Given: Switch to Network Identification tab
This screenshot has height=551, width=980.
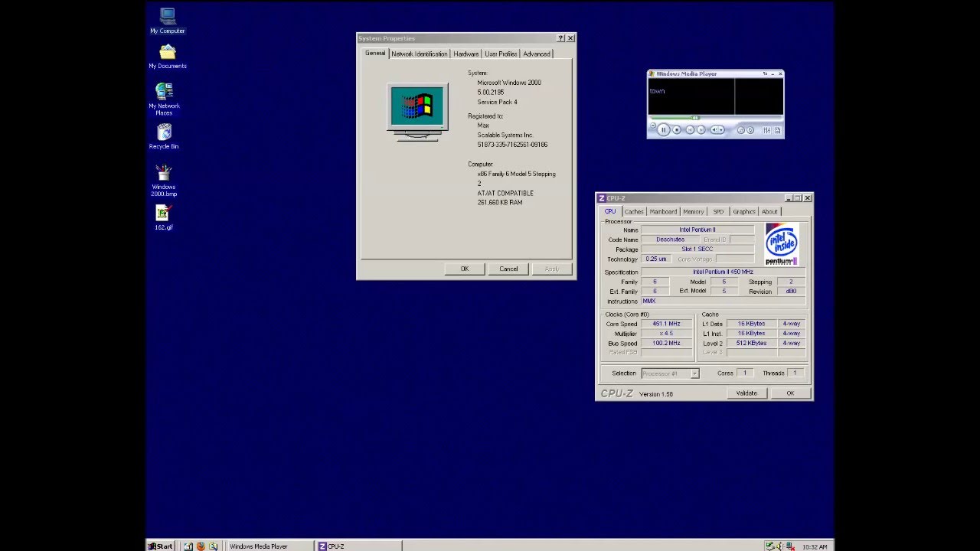Looking at the screenshot, I should [x=420, y=54].
